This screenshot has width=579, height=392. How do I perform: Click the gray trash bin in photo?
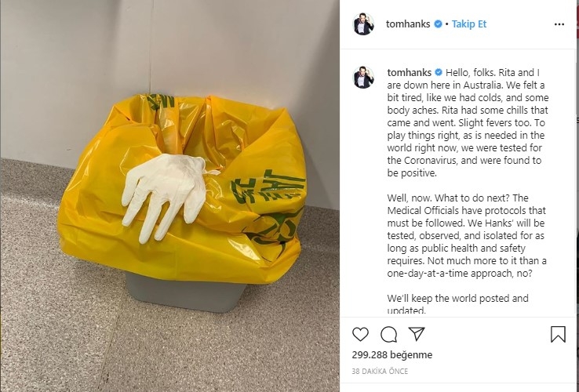[184, 293]
